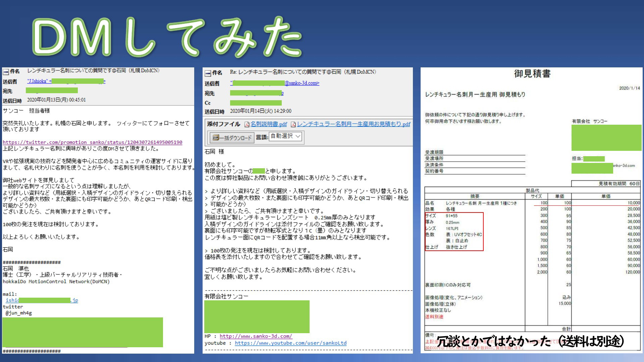This screenshot has width=644, height=362.
Task: Open the http://www.sanko-3d.com/ HP link
Action: click(x=256, y=336)
